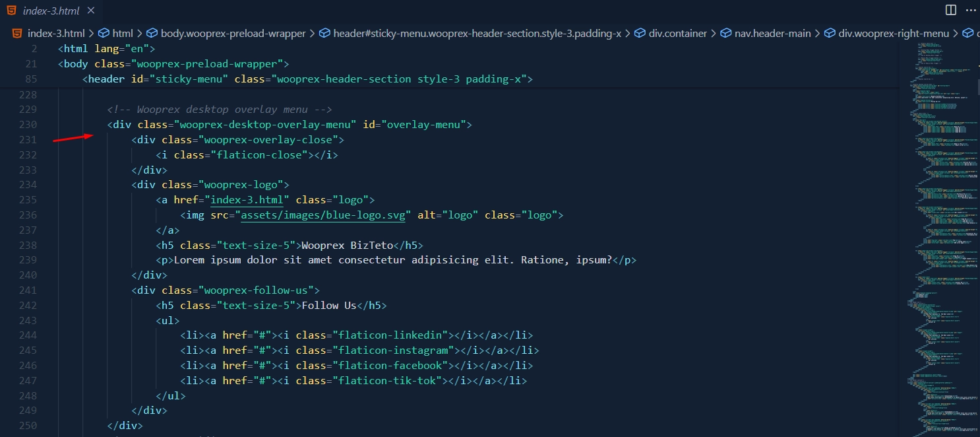This screenshot has width=980, height=437.
Task: Click the HTML5 file icon on the tab
Action: [x=12, y=11]
